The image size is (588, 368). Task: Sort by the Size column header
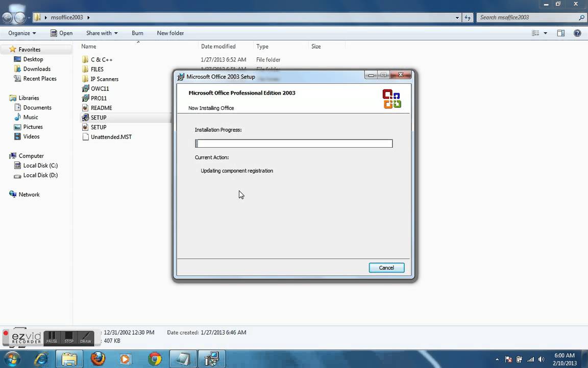point(316,46)
